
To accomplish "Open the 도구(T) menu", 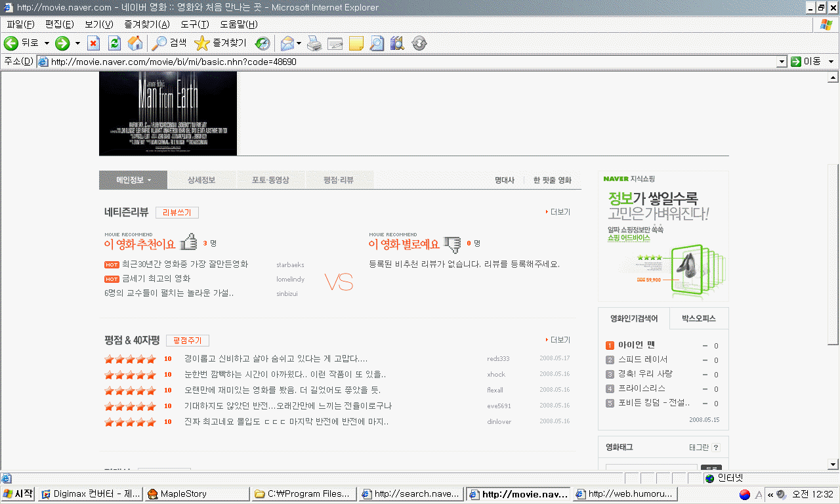I will click(x=194, y=24).
